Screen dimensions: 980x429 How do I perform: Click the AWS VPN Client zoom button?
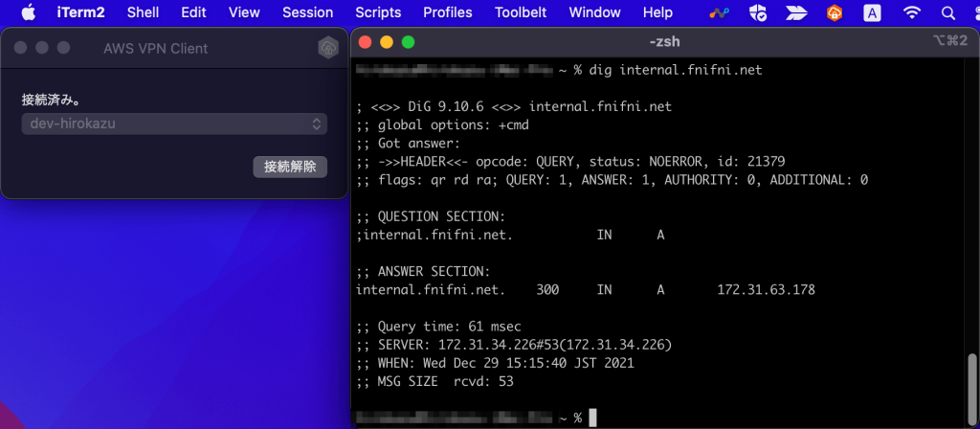click(x=63, y=48)
